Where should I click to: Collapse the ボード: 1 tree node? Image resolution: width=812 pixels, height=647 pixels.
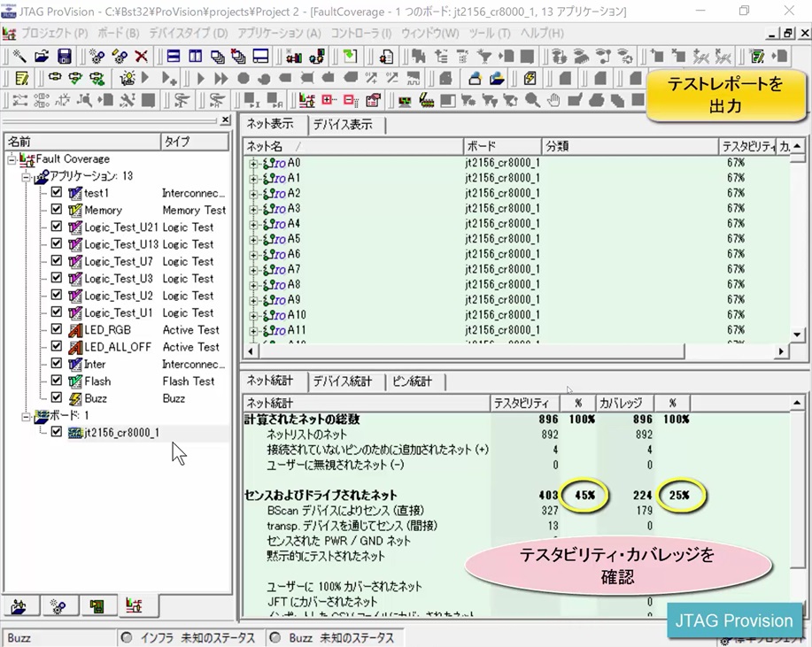[x=27, y=415]
